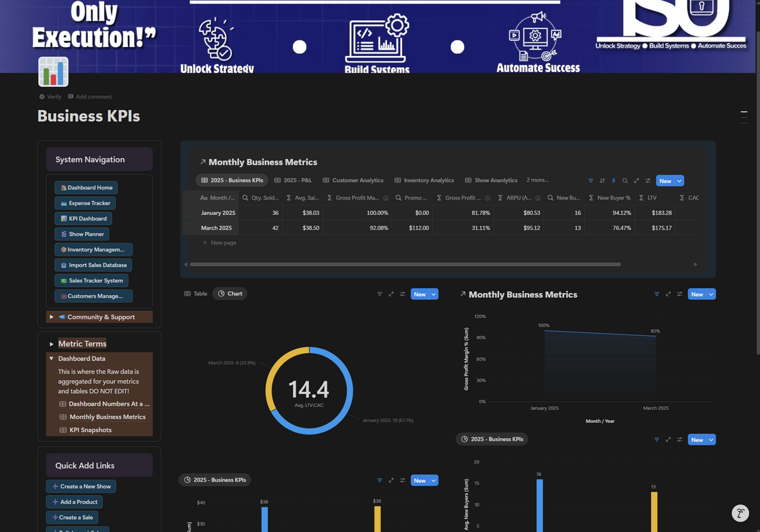760x532 pixels.
Task: Click the bar chart page icon above title
Action: (53, 72)
